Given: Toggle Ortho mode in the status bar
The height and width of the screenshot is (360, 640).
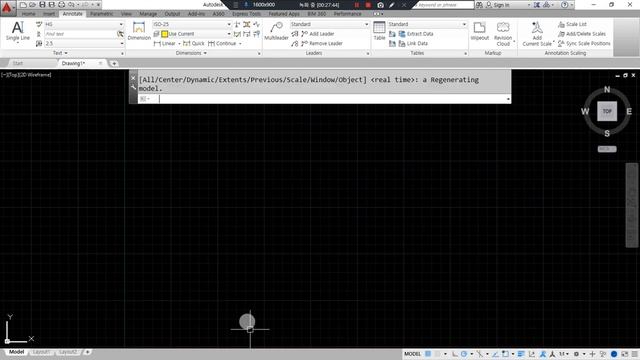Looking at the screenshot, I should click(455, 354).
